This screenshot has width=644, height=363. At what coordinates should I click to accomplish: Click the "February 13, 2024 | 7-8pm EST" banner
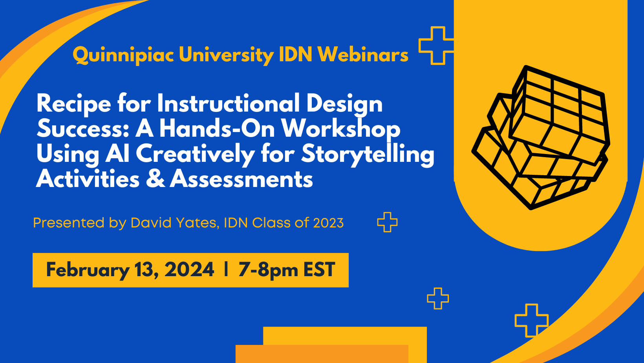pyautogui.click(x=190, y=270)
